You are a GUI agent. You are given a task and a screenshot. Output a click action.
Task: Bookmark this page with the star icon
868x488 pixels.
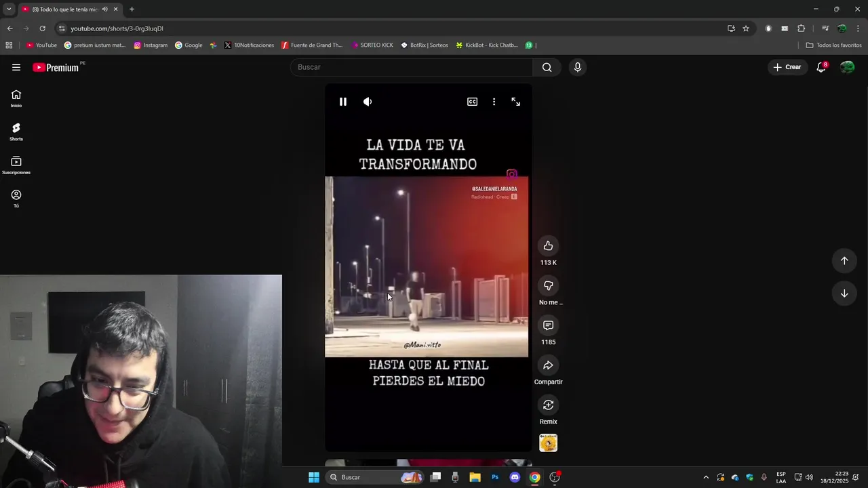click(746, 28)
